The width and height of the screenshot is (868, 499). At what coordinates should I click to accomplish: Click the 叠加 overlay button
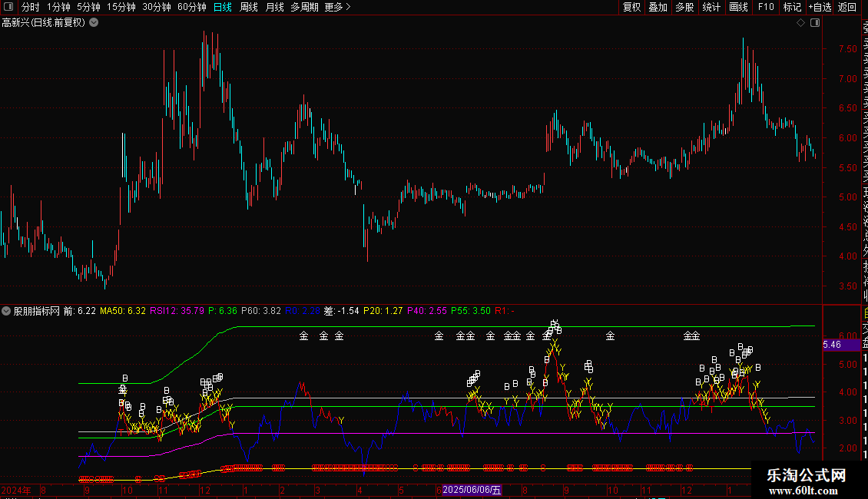pyautogui.click(x=658, y=7)
